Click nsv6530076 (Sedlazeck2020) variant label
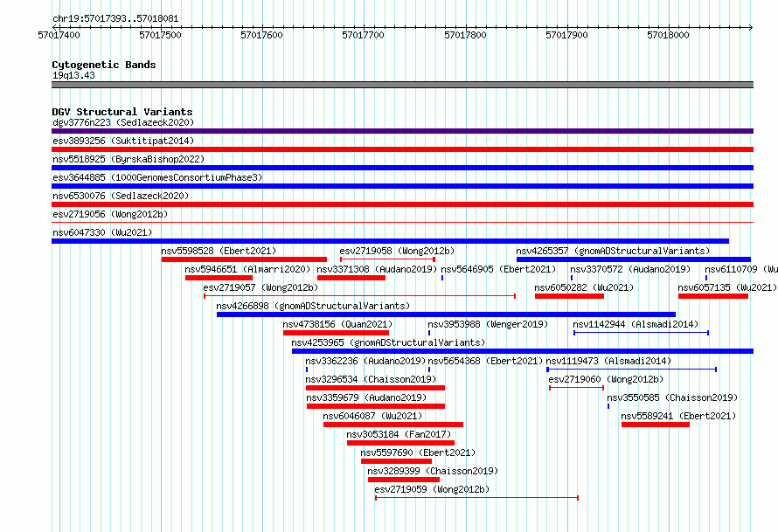Screen dimensions: 778x532 coord(121,196)
